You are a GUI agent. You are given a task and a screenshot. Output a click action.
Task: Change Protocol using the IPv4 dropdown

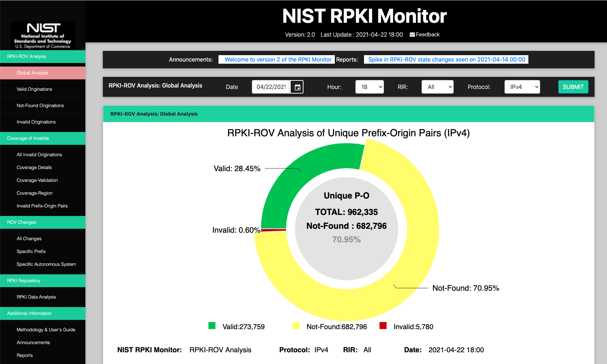(522, 86)
